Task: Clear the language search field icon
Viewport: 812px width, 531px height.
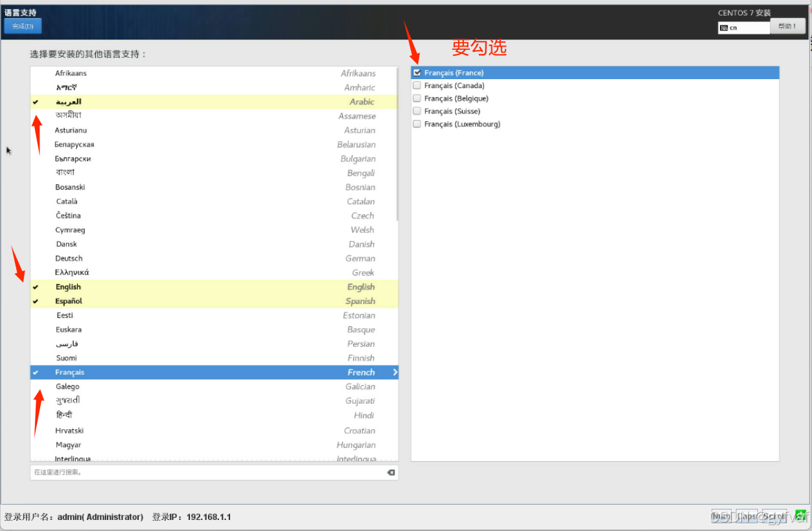Action: point(391,473)
